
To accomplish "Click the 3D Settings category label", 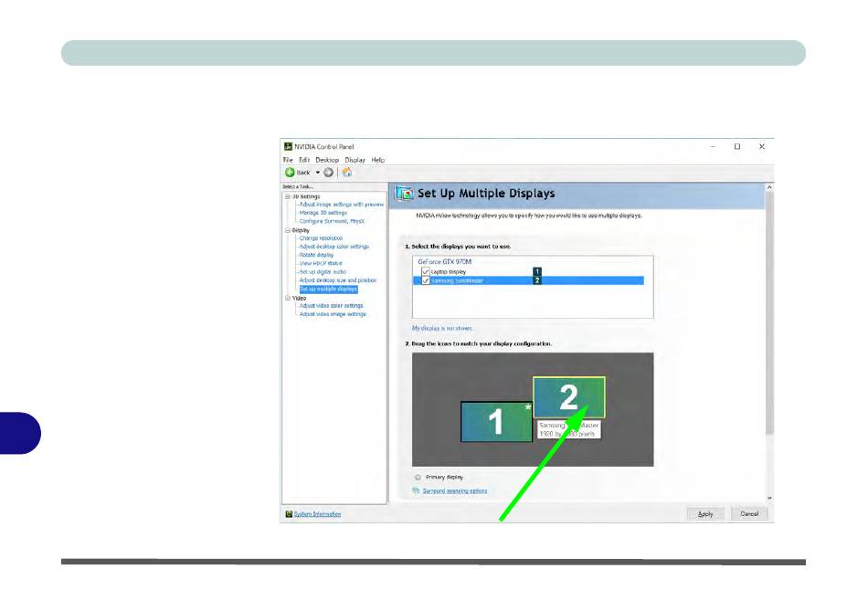I will (306, 196).
